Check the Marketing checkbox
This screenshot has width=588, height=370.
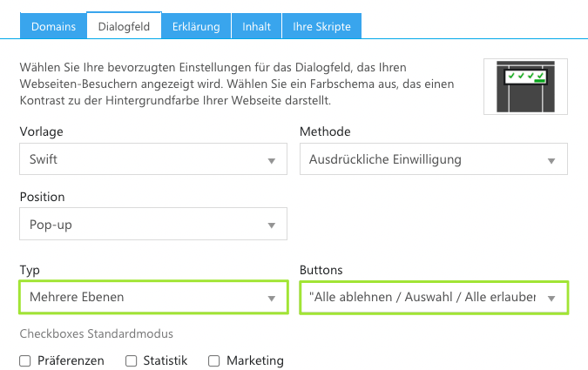[x=214, y=360]
